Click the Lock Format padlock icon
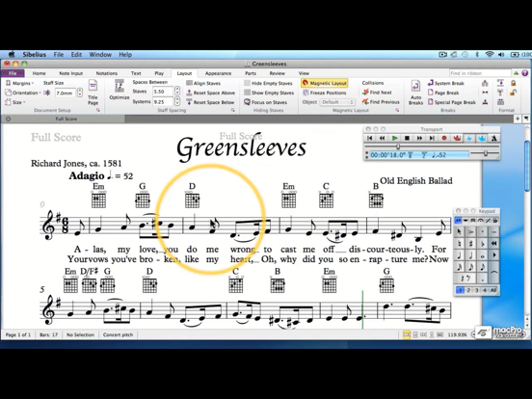Screen dimensions: 532x399 [513, 83]
